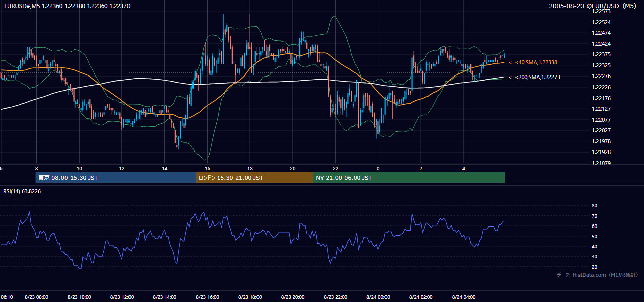Click the RSI scale value 70
Image resolution: width=644 pixels, height=302 pixels.
click(595, 216)
